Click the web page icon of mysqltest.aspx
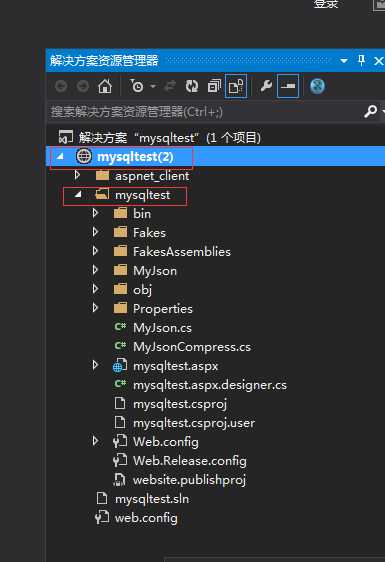The width and height of the screenshot is (385, 562). point(120,366)
